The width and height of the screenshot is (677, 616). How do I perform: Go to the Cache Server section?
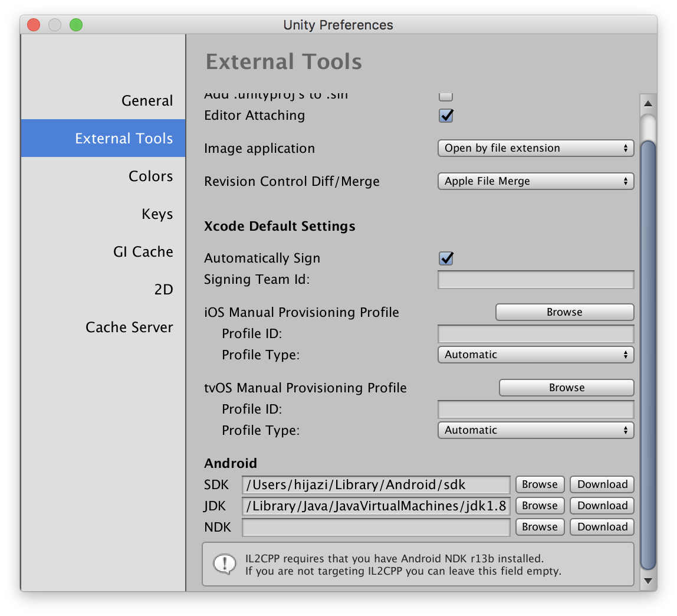(x=129, y=327)
